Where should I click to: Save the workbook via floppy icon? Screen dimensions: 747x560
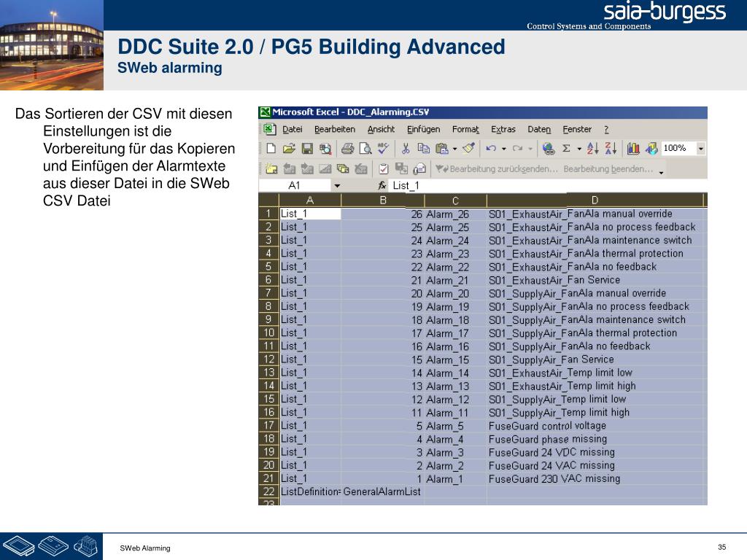(x=307, y=149)
